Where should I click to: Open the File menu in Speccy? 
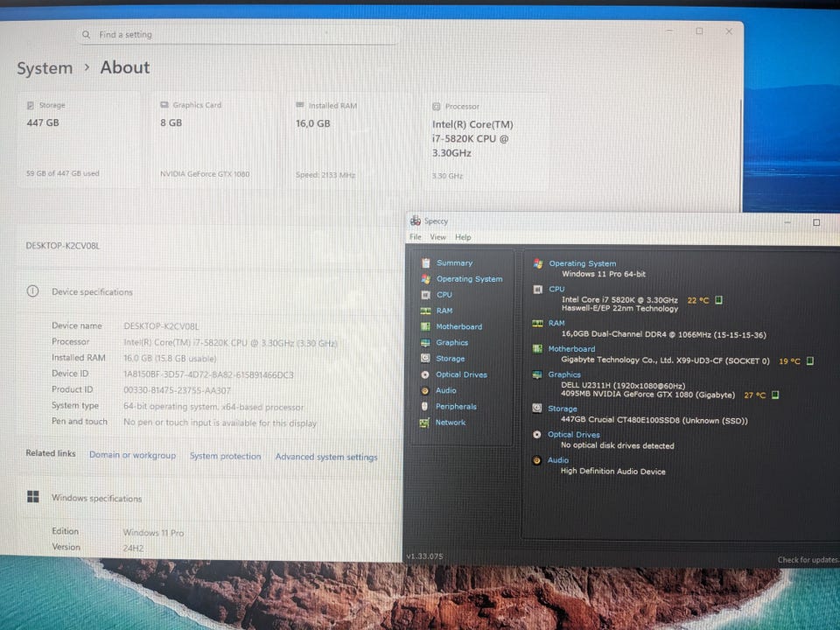click(415, 237)
